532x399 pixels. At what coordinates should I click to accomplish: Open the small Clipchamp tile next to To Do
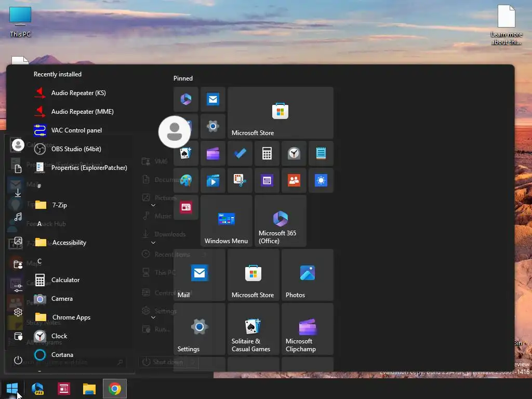[213, 153]
